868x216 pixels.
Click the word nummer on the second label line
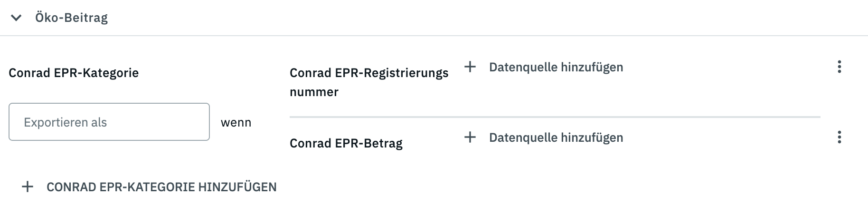click(x=314, y=92)
